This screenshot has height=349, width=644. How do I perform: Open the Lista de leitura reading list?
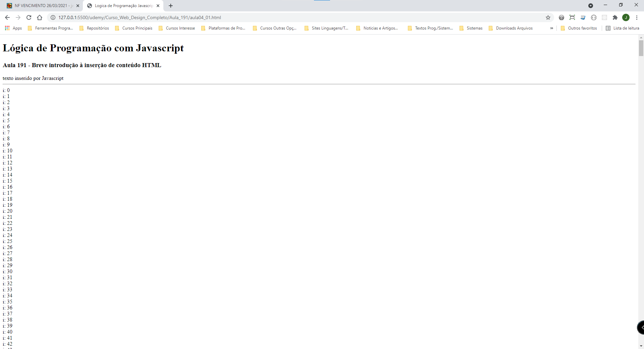tap(623, 28)
